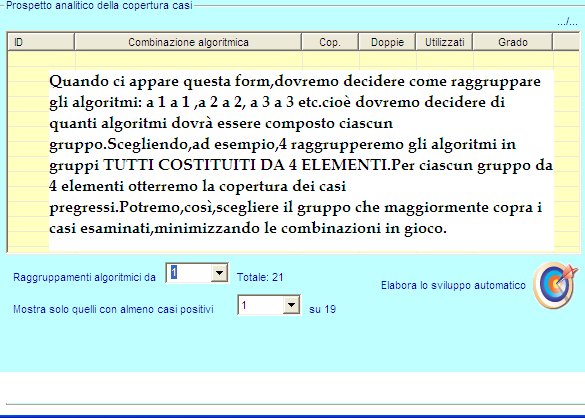Open the Raggruppamenti algoritmici dropdown arrow
This screenshot has width=585, height=418.
pos(219,273)
